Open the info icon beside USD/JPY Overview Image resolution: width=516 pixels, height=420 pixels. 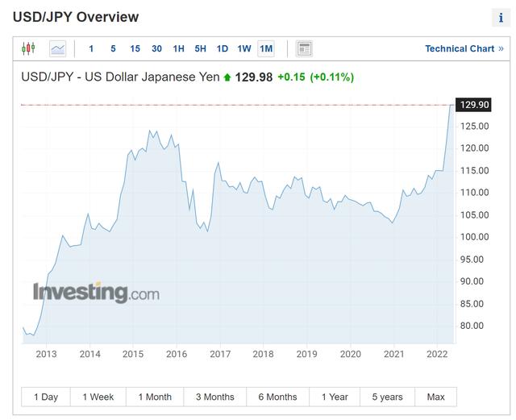pyautogui.click(x=501, y=18)
